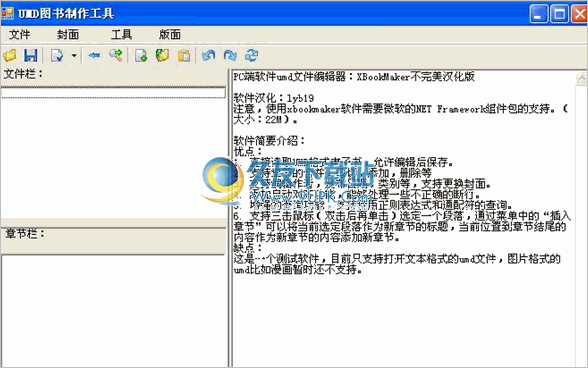This screenshot has height=368, width=588.
Task: Maximize the UMD图书制作工具 window
Action: point(559,14)
